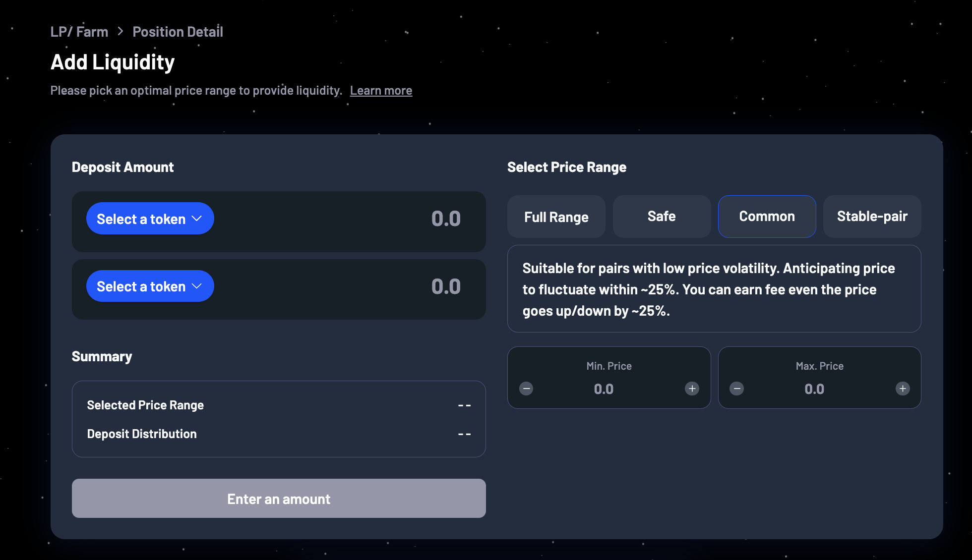Increase the Max. Price value

click(903, 389)
